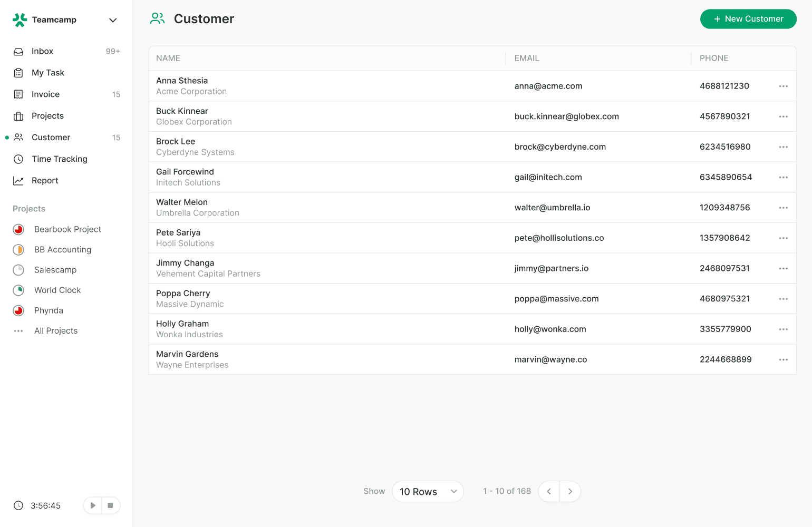Go to previous page of customers
The width and height of the screenshot is (812, 527).
point(549,491)
